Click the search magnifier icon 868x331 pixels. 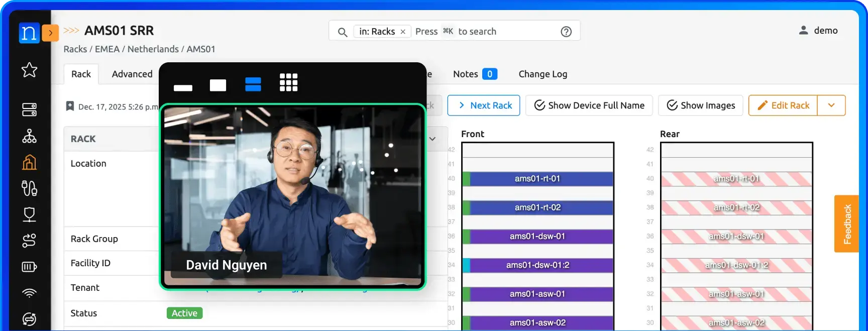(x=343, y=32)
